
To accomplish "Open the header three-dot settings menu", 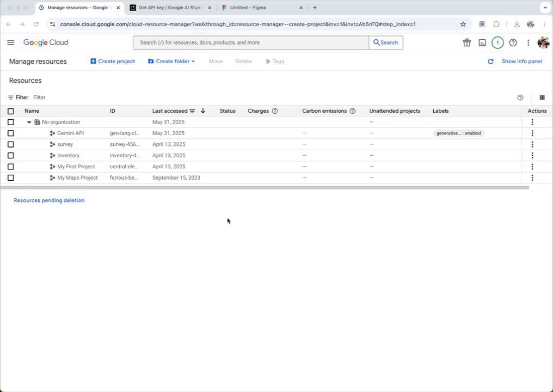I will [528, 42].
